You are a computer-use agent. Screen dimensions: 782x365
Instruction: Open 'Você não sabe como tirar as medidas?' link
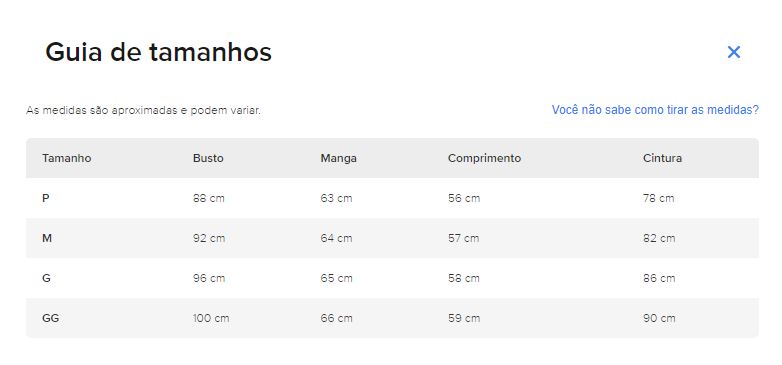(x=655, y=110)
